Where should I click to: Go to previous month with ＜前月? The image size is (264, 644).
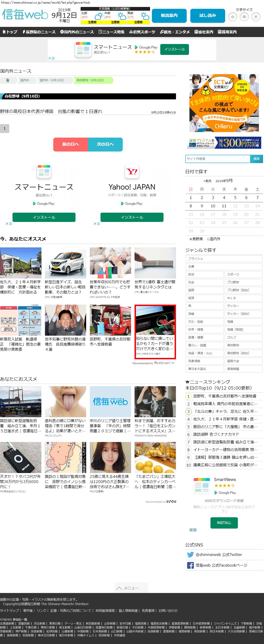pyautogui.click(x=207, y=181)
